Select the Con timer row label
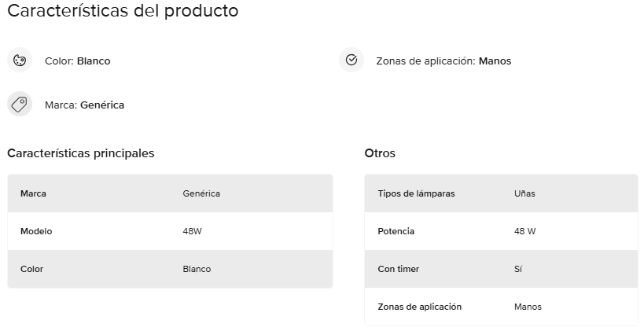The width and height of the screenshot is (644, 331). (x=399, y=269)
